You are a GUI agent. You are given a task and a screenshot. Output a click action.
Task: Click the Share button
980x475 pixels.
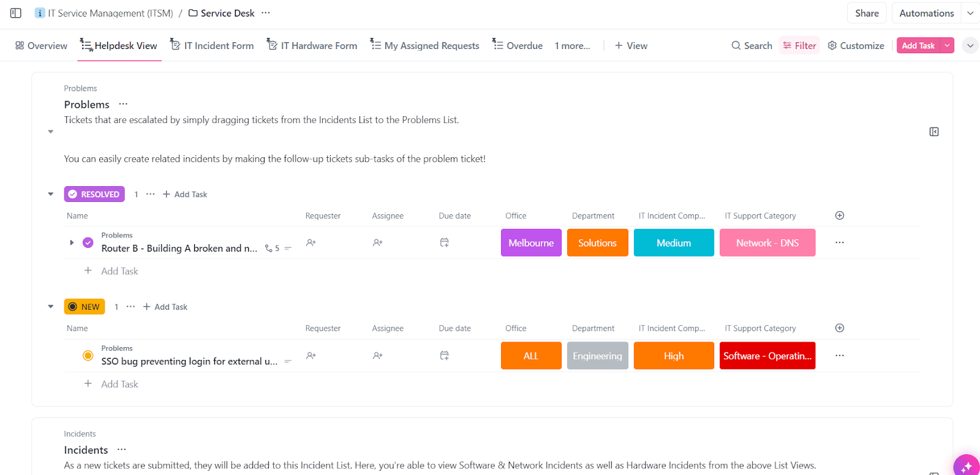tap(867, 13)
